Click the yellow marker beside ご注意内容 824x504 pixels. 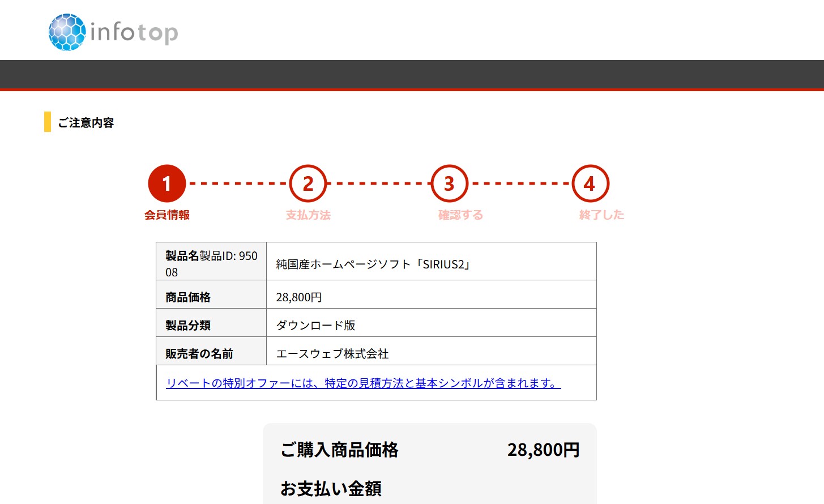[x=48, y=122]
